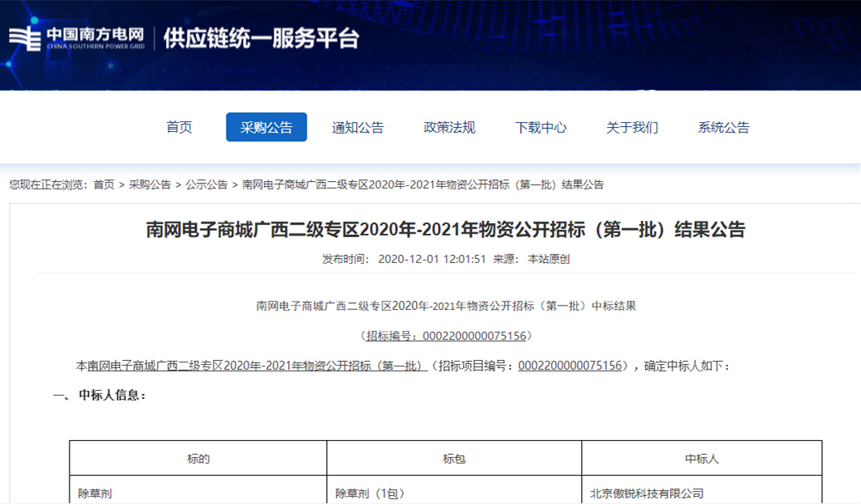Go to the 政策法规 tab
Viewport: 861px width, 504px height.
coord(449,127)
